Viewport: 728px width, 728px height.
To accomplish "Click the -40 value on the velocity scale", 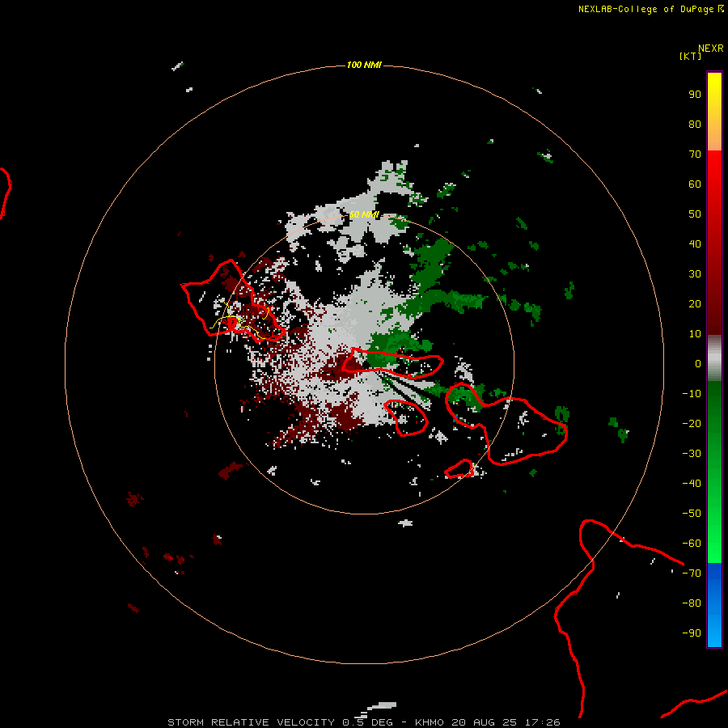I will click(692, 484).
